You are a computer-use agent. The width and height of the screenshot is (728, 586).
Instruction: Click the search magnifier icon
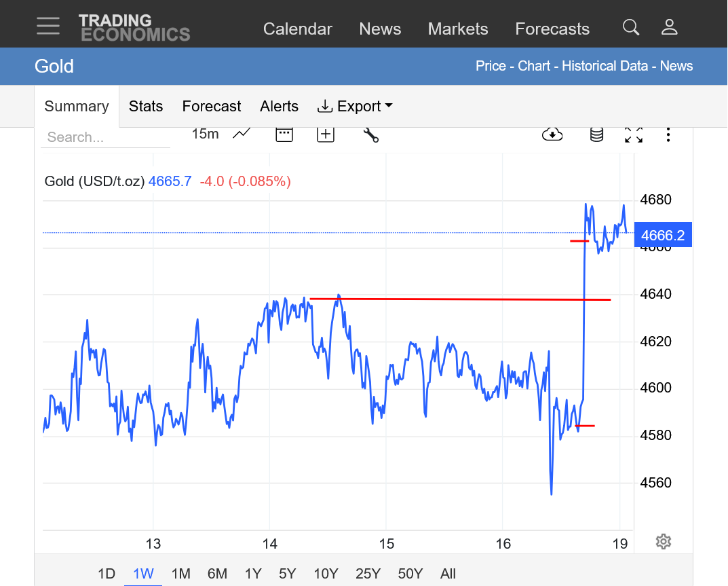coord(631,27)
